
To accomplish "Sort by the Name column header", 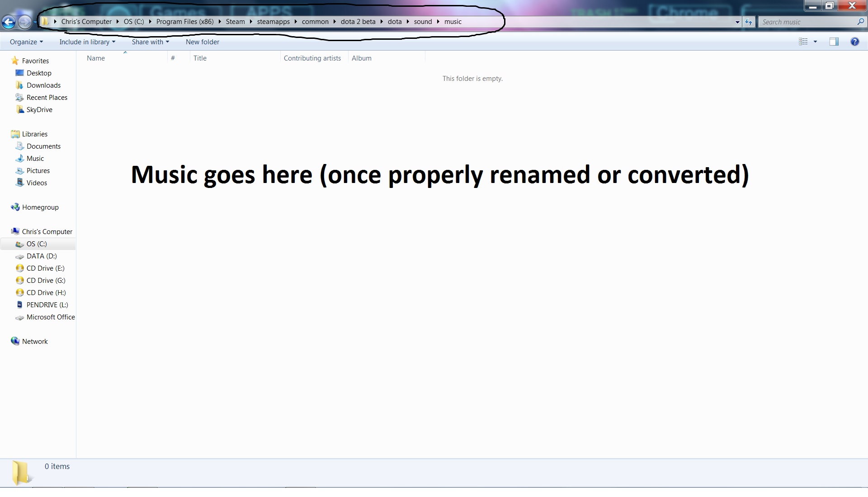I will (x=96, y=58).
